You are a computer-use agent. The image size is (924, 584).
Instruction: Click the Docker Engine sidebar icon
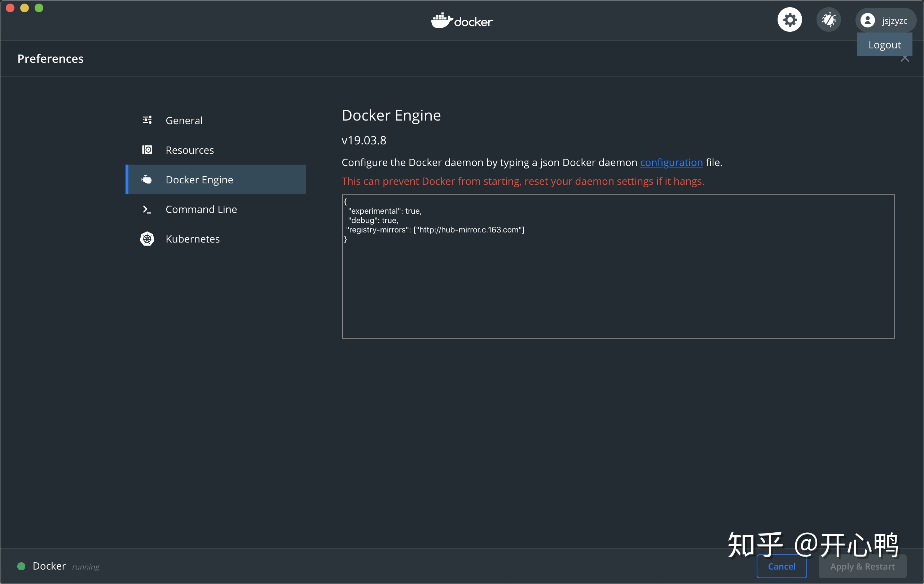click(147, 179)
